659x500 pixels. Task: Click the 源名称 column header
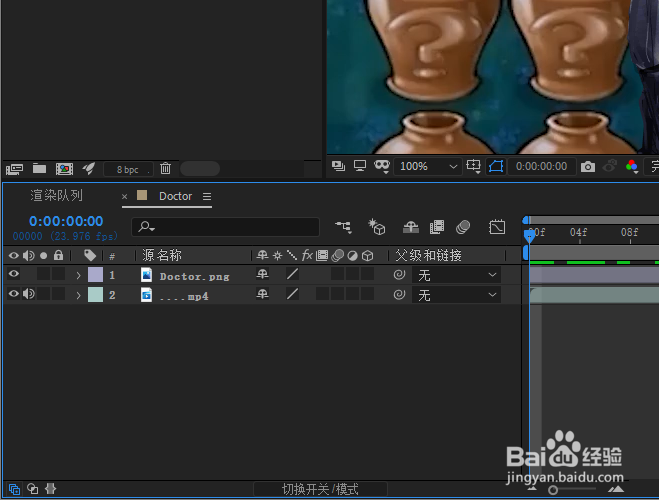pyautogui.click(x=162, y=255)
